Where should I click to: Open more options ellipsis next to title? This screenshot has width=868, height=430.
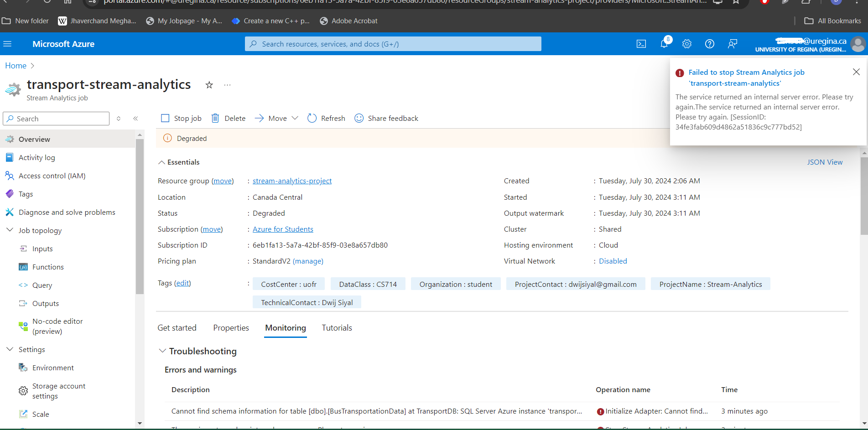click(x=227, y=85)
